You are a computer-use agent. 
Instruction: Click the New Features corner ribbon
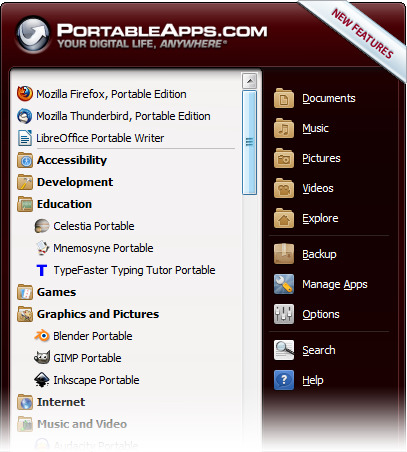(x=362, y=33)
